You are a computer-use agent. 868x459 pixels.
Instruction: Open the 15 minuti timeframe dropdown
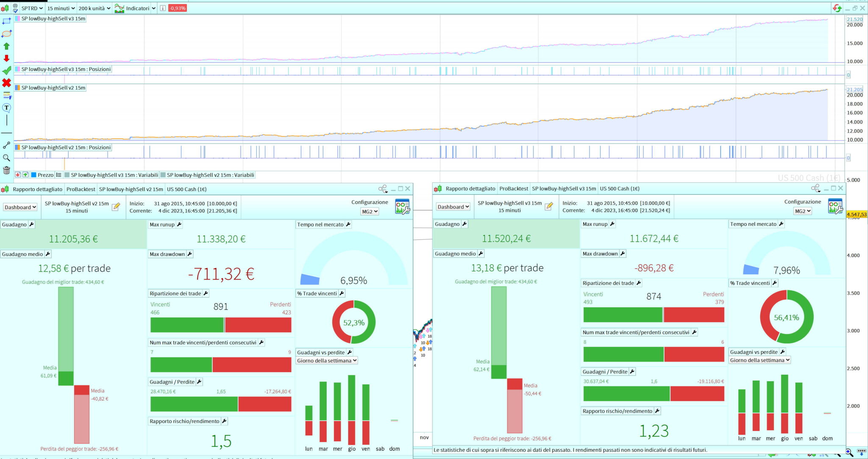(x=61, y=8)
